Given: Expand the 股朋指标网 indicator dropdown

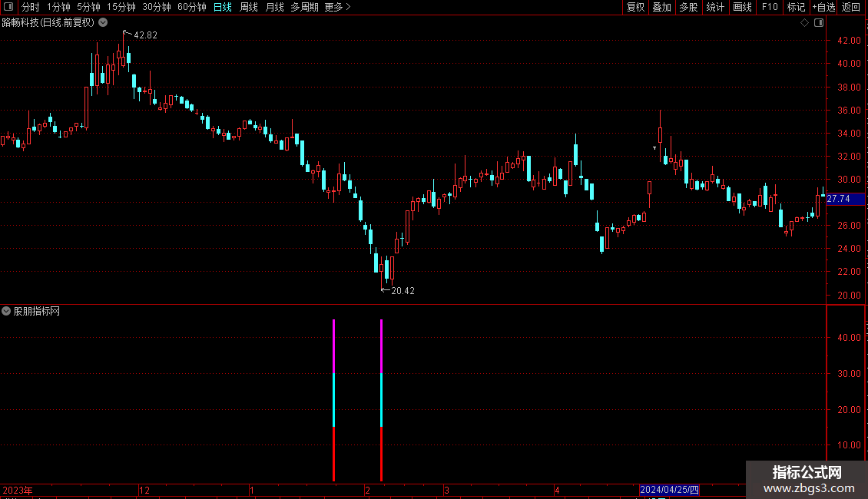Looking at the screenshot, I should 6,311.
